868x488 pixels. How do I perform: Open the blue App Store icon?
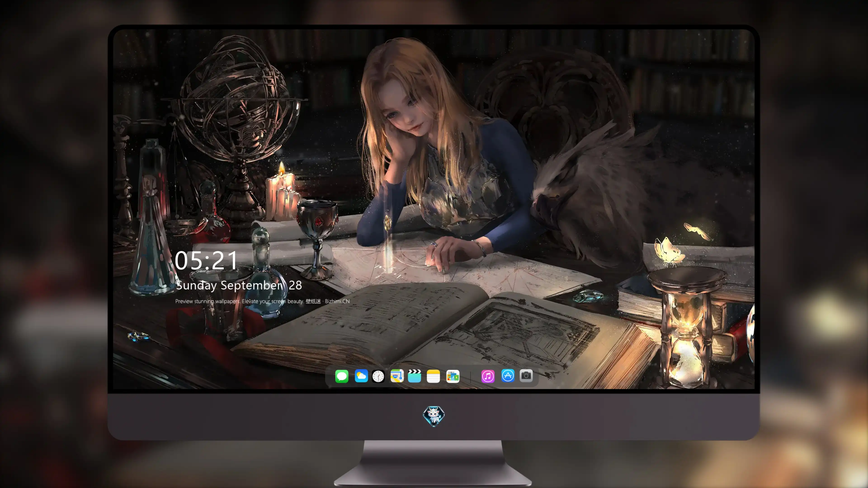[508, 375]
